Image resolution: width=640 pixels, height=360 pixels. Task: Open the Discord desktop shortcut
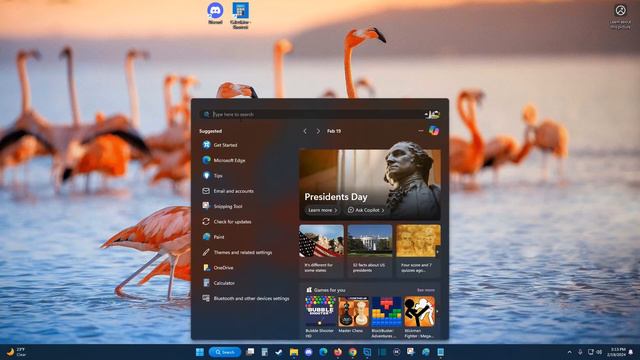pyautogui.click(x=215, y=13)
